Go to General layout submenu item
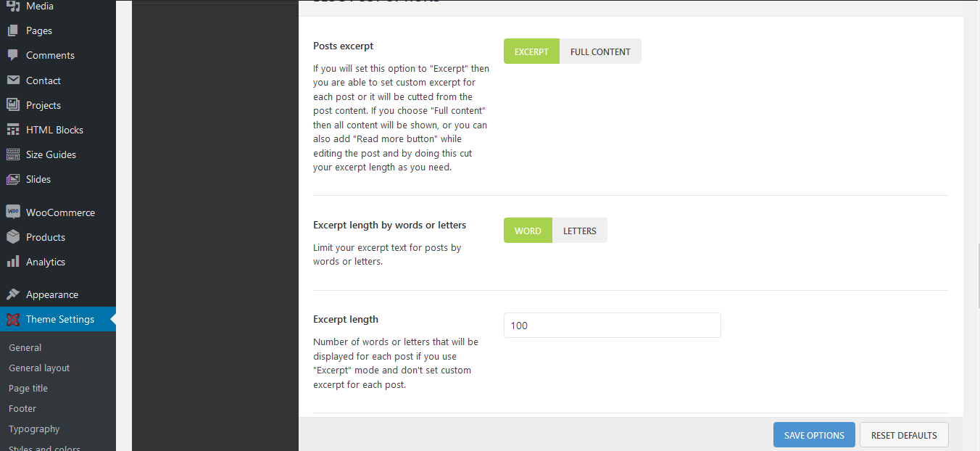The image size is (980, 451). tap(39, 368)
